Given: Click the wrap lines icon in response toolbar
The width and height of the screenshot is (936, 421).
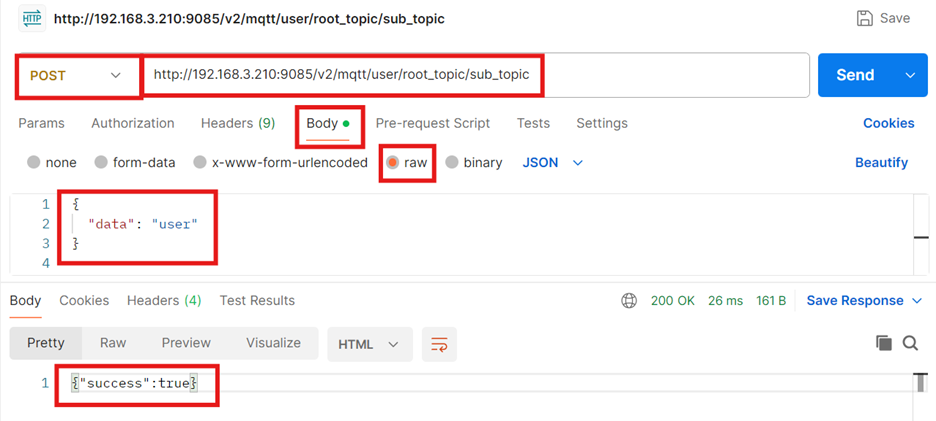Looking at the screenshot, I should pos(439,344).
